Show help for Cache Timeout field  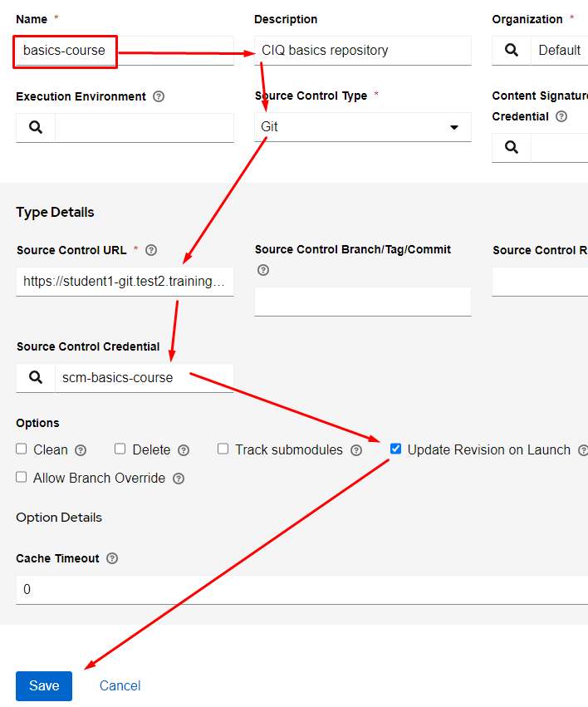pos(112,558)
